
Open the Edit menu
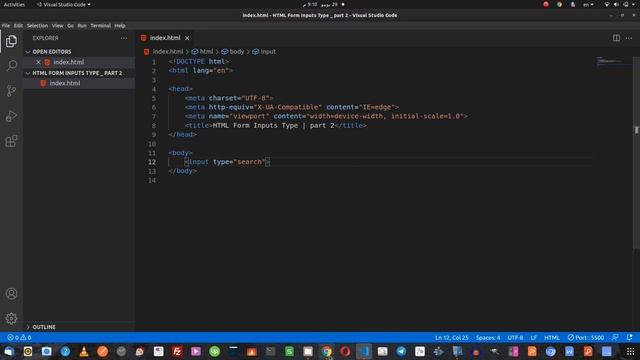pyautogui.click(x=18, y=26)
